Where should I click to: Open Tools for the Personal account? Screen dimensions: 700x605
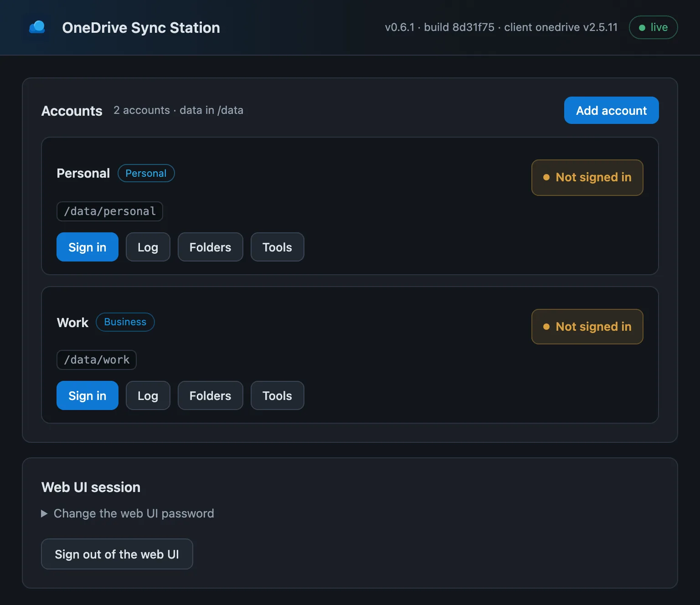278,247
